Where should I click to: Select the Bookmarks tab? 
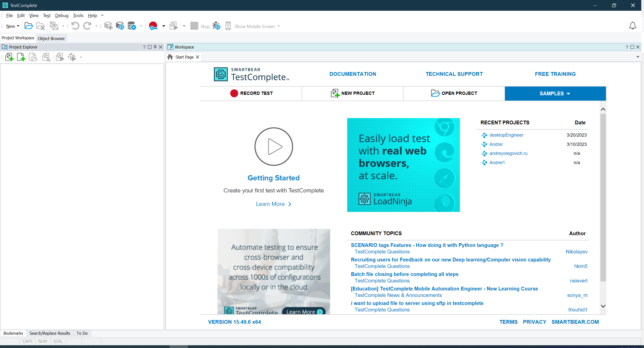(13, 333)
